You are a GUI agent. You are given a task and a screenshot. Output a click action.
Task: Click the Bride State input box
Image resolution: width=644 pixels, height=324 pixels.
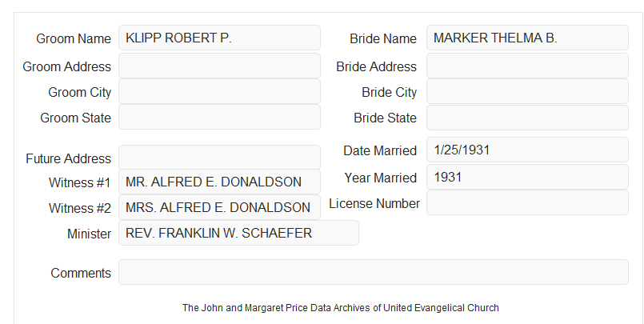click(527, 118)
